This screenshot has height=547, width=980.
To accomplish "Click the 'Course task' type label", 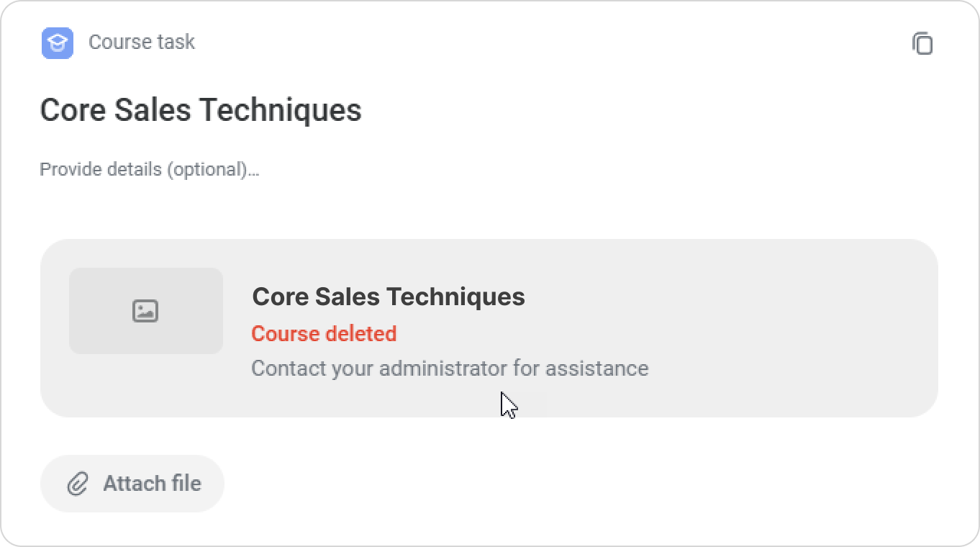I will 141,42.
